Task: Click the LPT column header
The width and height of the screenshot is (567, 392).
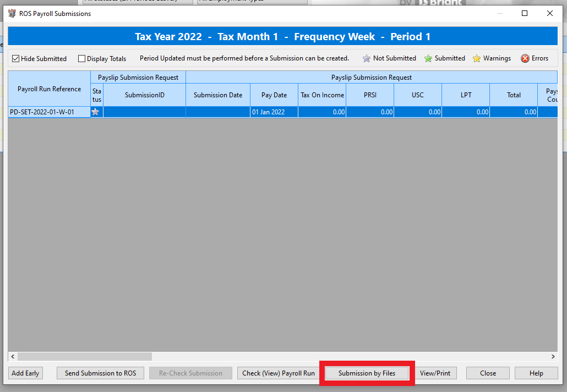Action: coord(466,95)
